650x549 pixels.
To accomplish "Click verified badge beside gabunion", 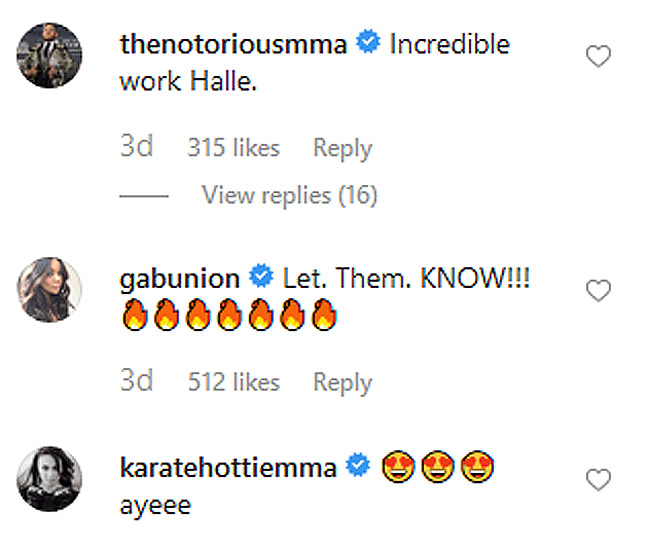I will [261, 277].
